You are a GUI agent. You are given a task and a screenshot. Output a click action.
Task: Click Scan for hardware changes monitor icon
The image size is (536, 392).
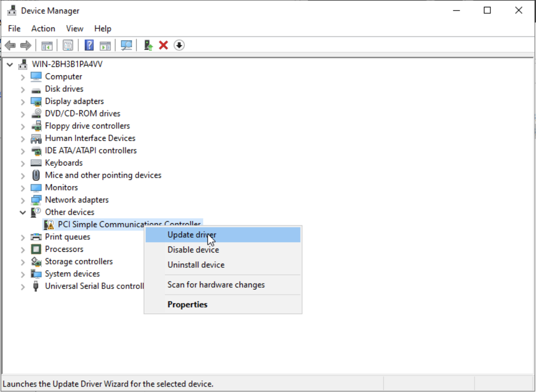tap(126, 45)
